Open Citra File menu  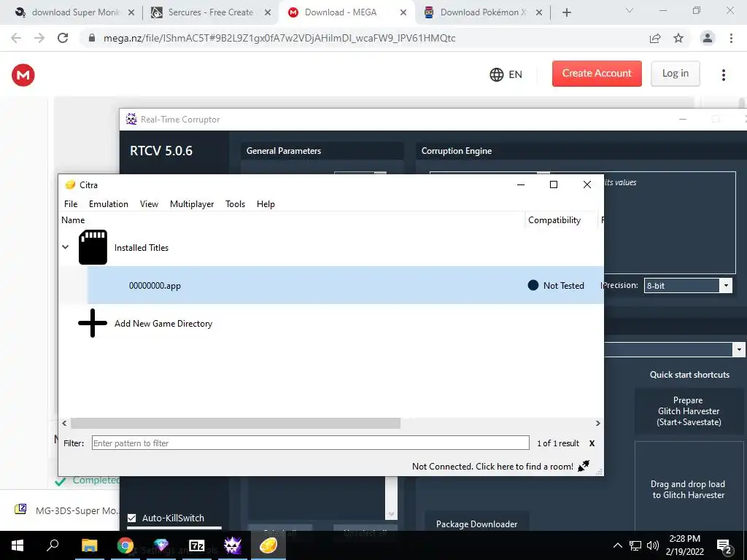click(71, 204)
